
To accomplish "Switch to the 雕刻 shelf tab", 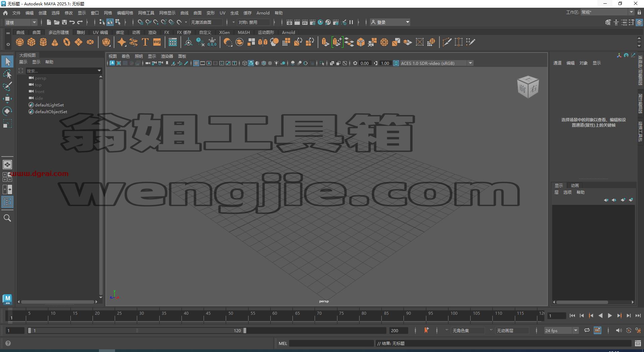I will pyautogui.click(x=81, y=33).
